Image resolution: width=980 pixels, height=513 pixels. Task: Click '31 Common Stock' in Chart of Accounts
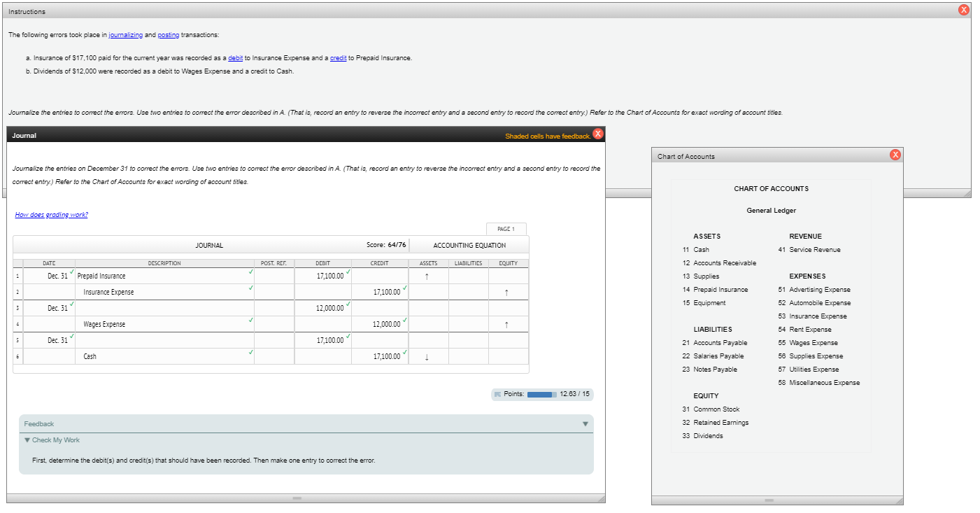tap(711, 409)
